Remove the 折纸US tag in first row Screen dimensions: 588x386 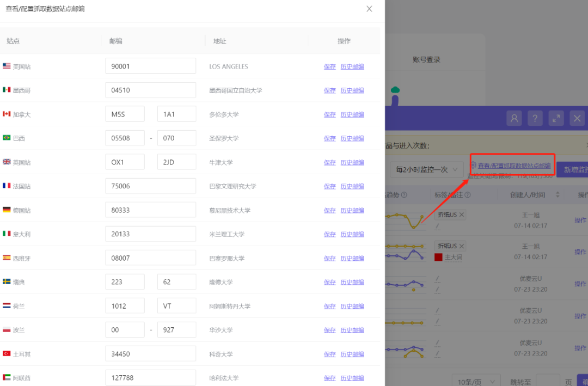coord(462,215)
